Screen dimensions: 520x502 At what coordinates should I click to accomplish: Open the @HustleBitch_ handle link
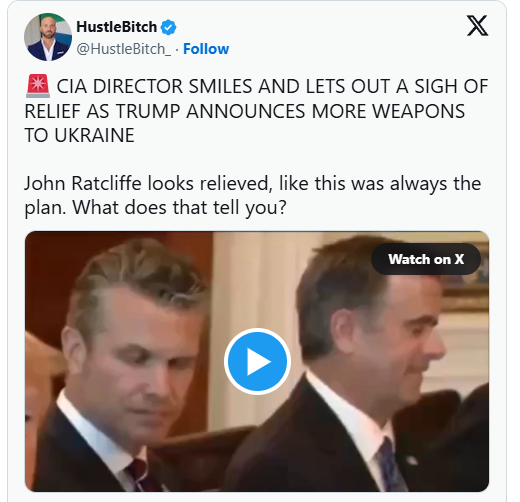(124, 49)
